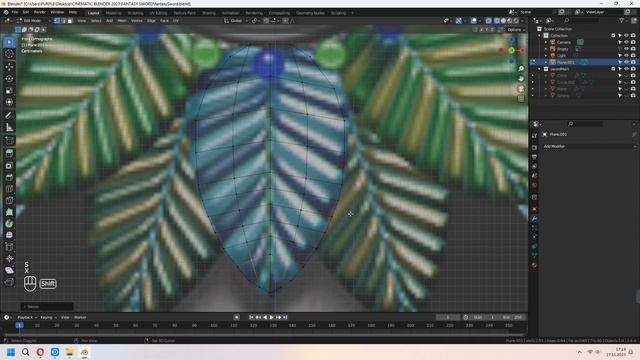Switch to the UV Editing workspace tab
Viewport: 640px width, 360px height.
[158, 13]
